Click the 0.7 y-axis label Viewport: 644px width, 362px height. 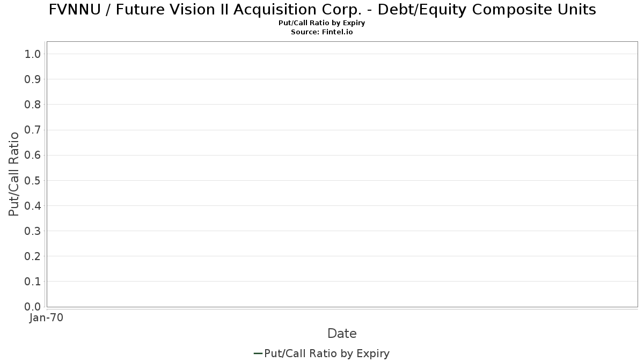(33, 130)
